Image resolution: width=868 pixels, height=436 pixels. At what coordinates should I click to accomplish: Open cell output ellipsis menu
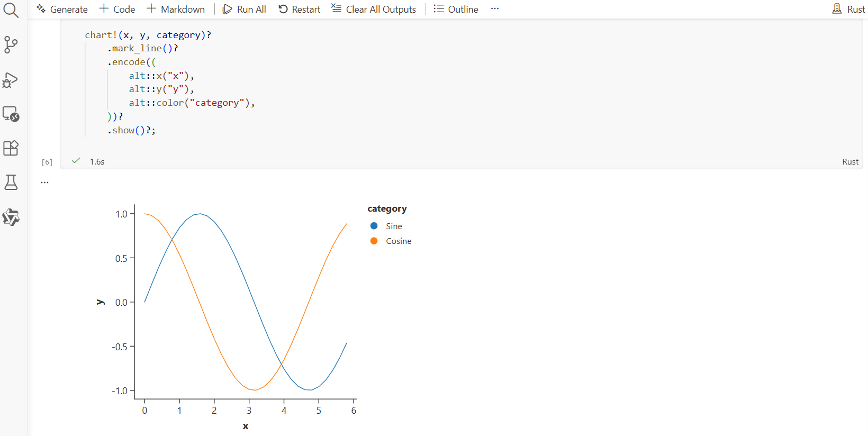coord(44,182)
